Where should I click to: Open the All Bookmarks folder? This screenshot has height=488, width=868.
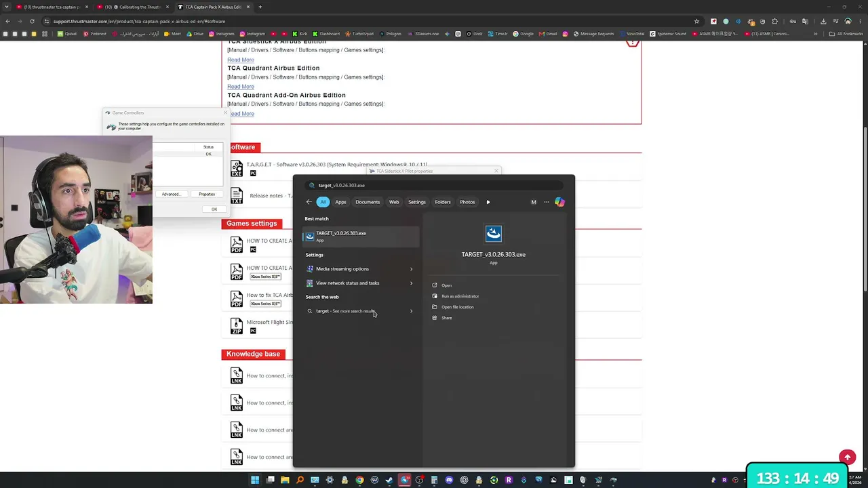(x=846, y=34)
